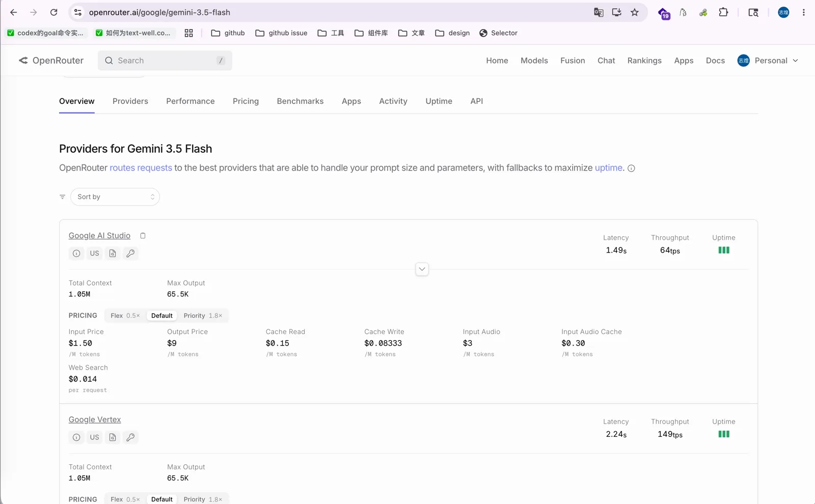Image resolution: width=815 pixels, height=504 pixels.
Task: Expand the Google AI Studio provider details chevron
Action: [422, 269]
